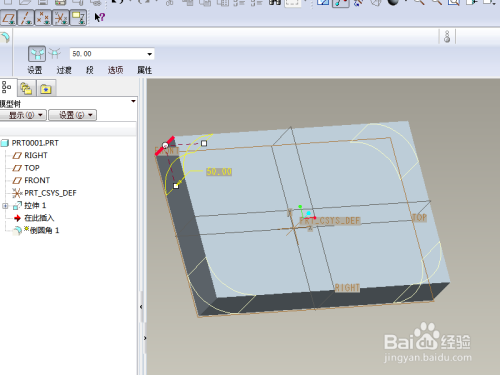Open the 显示 dropdown button

pos(23,115)
